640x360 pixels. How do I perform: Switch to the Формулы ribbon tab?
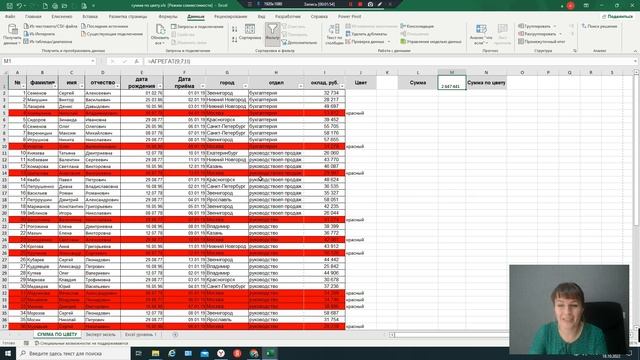click(x=168, y=17)
